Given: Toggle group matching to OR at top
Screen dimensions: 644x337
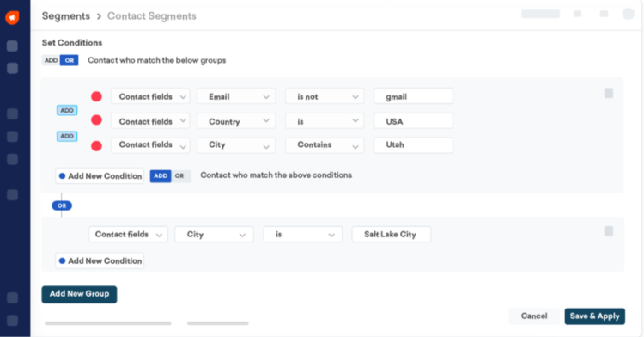Looking at the screenshot, I should point(69,60).
